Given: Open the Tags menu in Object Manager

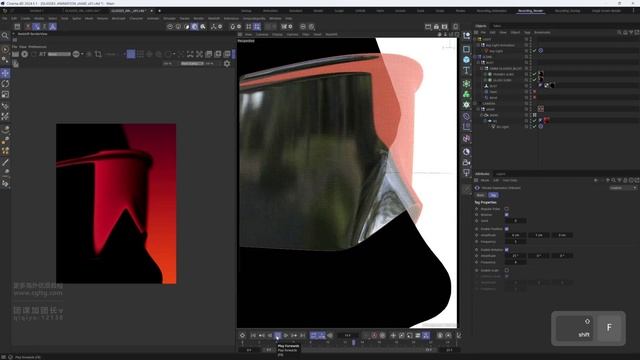Looking at the screenshot, I should pos(527,32).
